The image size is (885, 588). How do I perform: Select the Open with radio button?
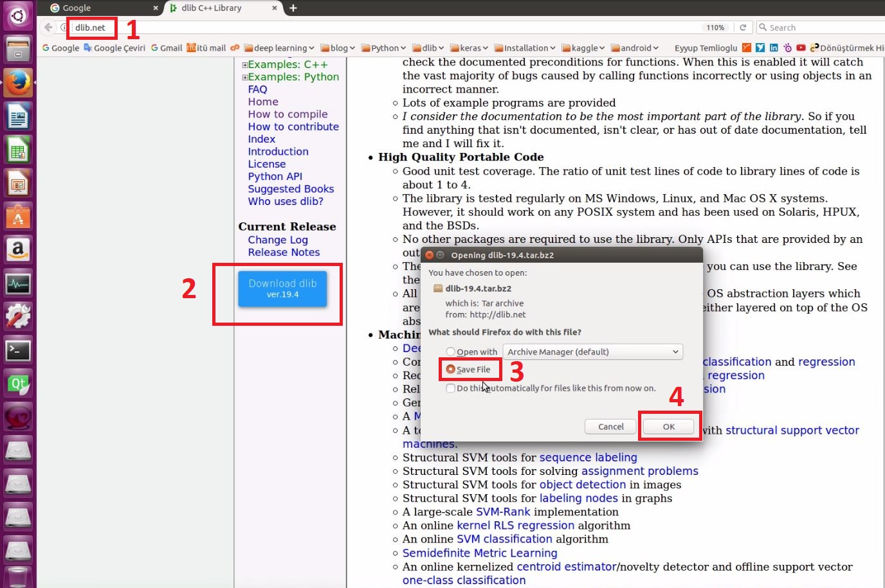pos(451,352)
